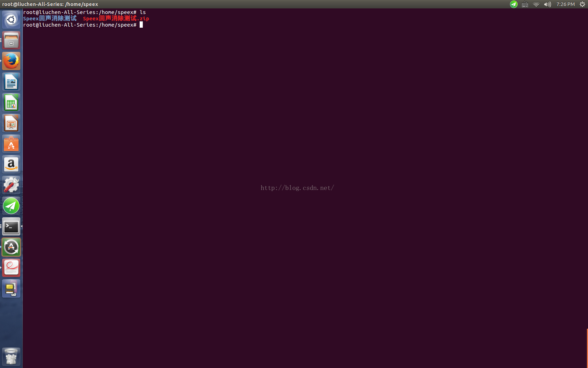Open LibreOffice Calc spreadsheet icon
The height and width of the screenshot is (368, 588).
point(11,102)
